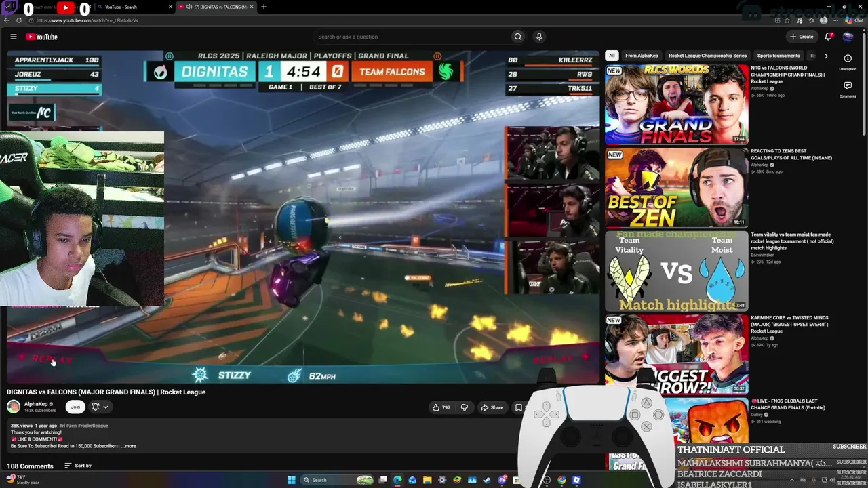Open the AlphaKep channel name link

coord(36,404)
